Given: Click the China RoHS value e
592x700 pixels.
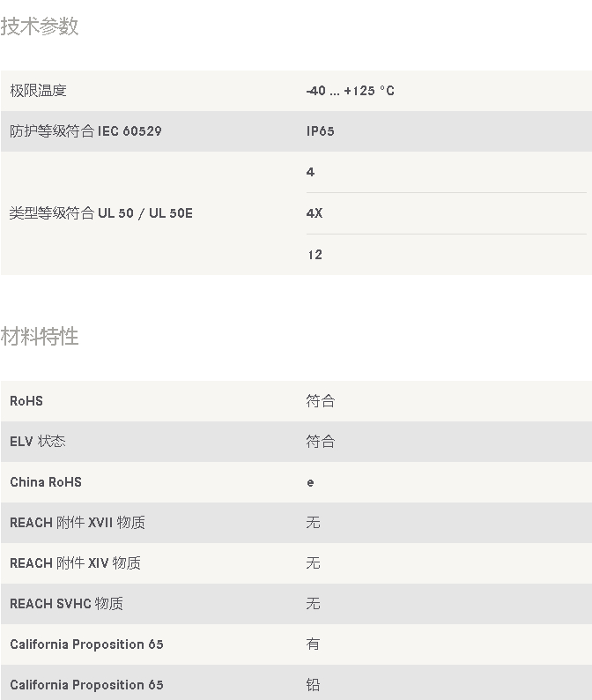Looking at the screenshot, I should tap(310, 482).
